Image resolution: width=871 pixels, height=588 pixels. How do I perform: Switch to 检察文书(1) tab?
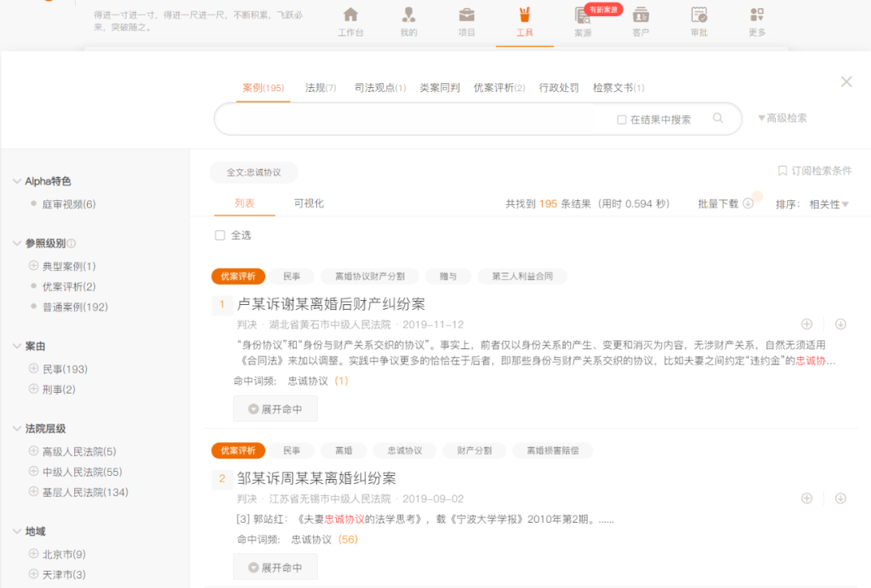619,88
